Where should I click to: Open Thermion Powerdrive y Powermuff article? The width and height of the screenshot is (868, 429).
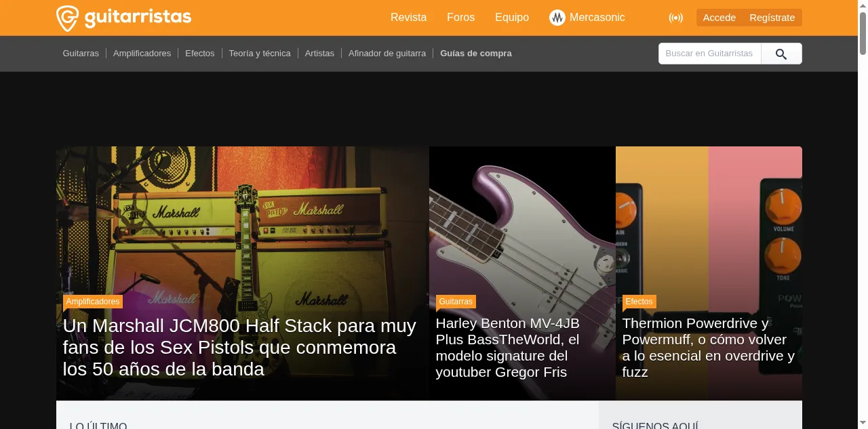(x=709, y=348)
